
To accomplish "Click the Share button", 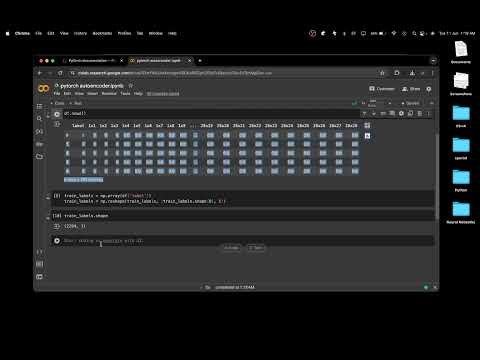I will tap(411, 89).
